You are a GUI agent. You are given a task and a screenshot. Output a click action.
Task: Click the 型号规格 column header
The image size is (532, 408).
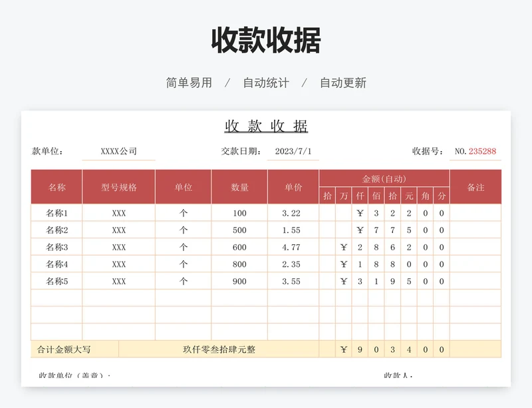coord(119,187)
